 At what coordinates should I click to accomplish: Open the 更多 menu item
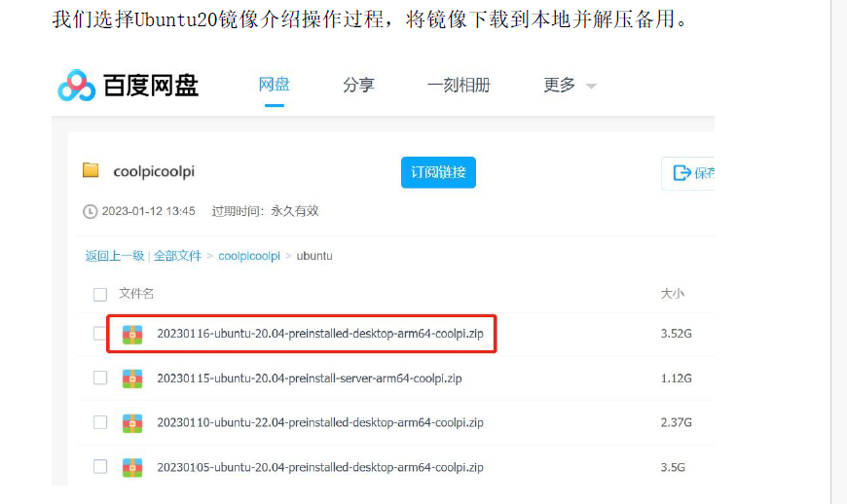(560, 86)
